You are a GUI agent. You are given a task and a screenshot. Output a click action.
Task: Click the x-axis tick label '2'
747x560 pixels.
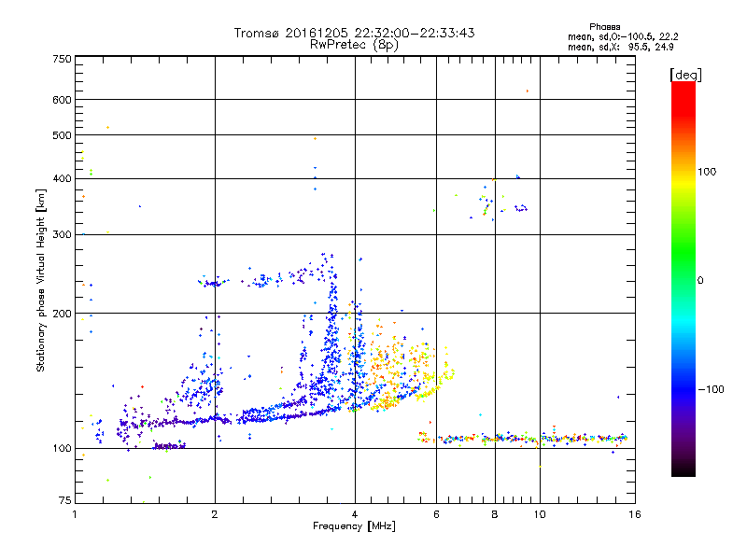point(215,514)
